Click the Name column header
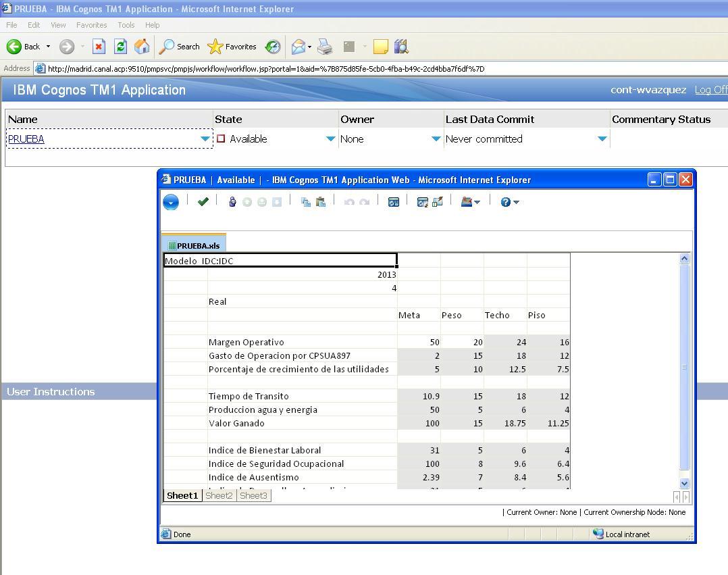728x575 pixels. [x=109, y=119]
